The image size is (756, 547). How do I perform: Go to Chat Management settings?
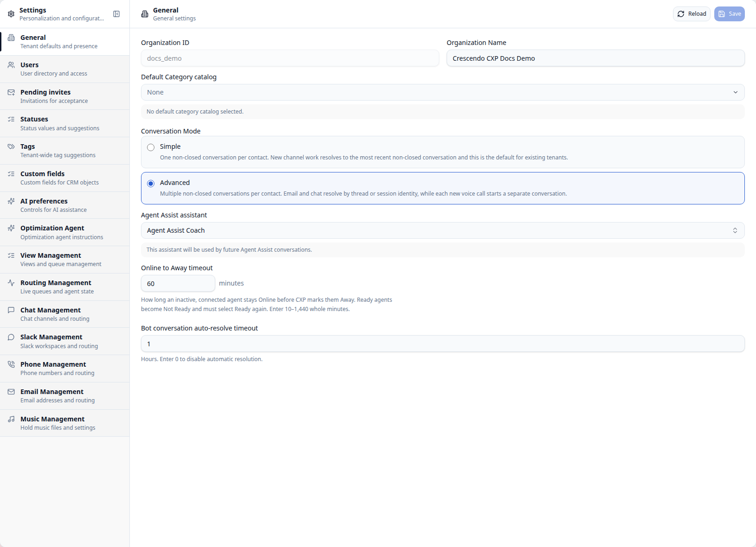(64, 314)
